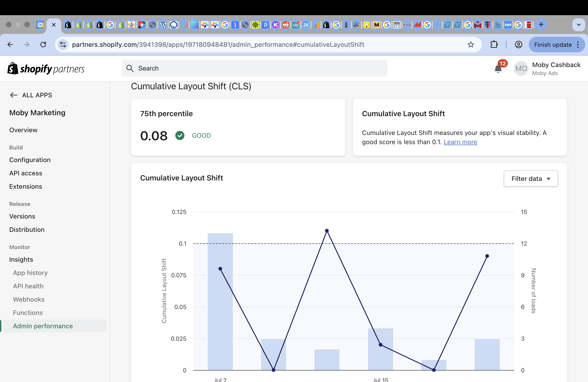Open the Chrome three-dot menu
The height and width of the screenshot is (382, 588).
(x=578, y=45)
